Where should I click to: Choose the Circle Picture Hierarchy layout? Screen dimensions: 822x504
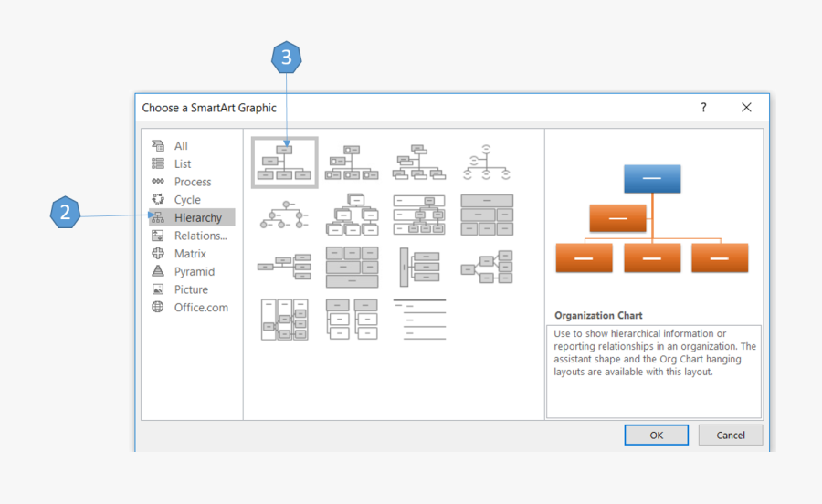point(285,215)
